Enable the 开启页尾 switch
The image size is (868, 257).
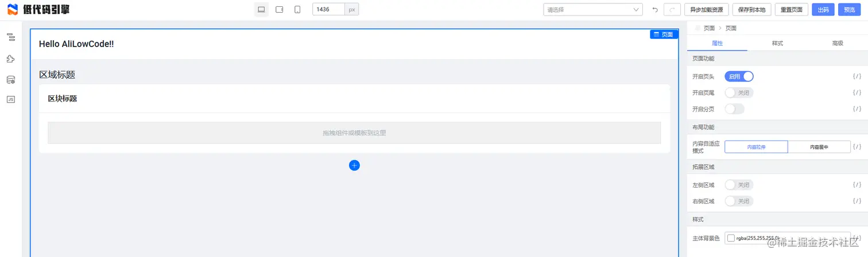pos(739,92)
